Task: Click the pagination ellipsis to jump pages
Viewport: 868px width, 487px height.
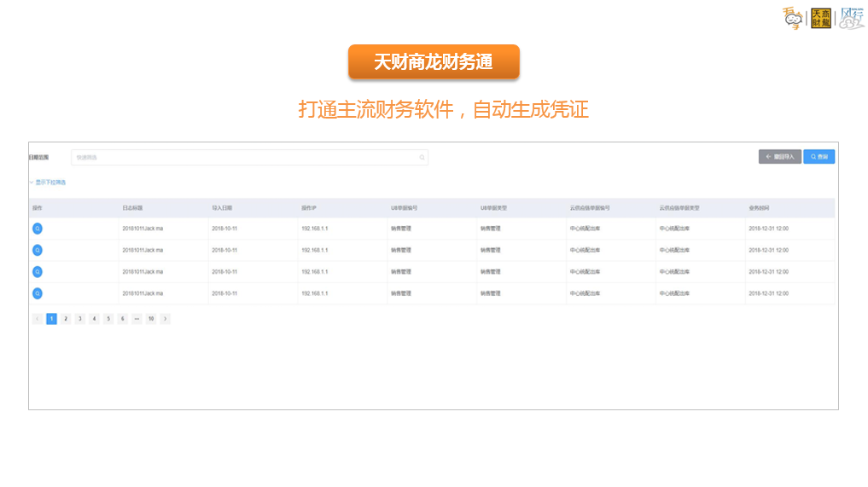Action: pos(137,319)
